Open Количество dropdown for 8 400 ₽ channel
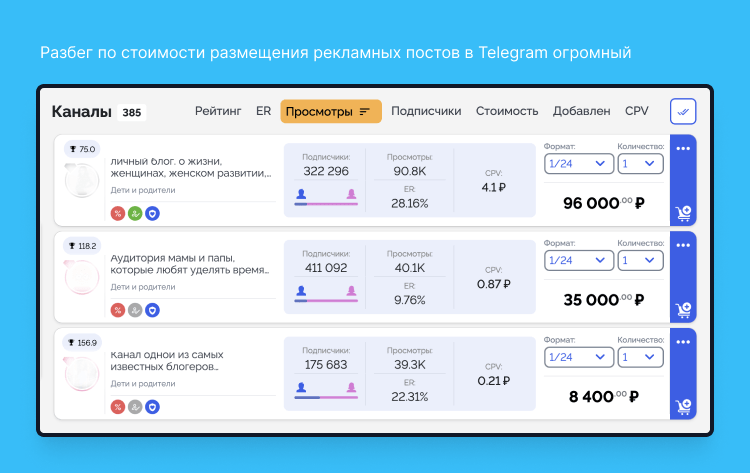Viewport: 750px width, 473px height. coord(640,357)
